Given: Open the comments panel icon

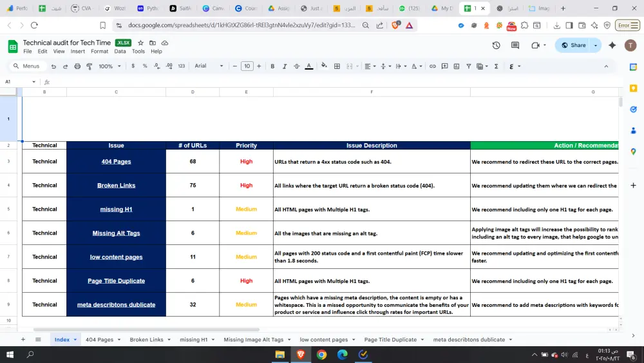Looking at the screenshot, I should [515, 45].
